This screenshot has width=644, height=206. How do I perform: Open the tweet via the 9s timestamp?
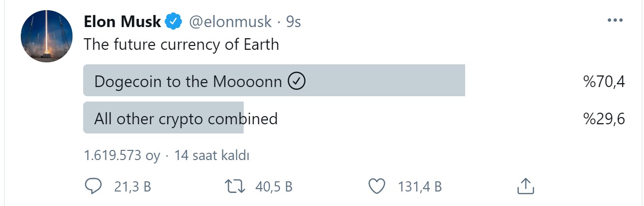[x=293, y=22]
